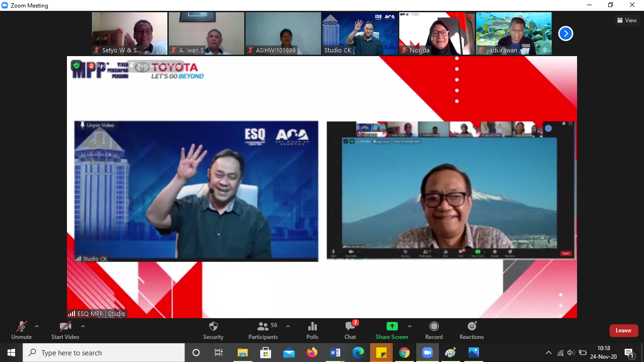Viewport: 644px width, 362px height.
Task: Open Firefox from the Windows taskbar
Action: pyautogui.click(x=312, y=353)
